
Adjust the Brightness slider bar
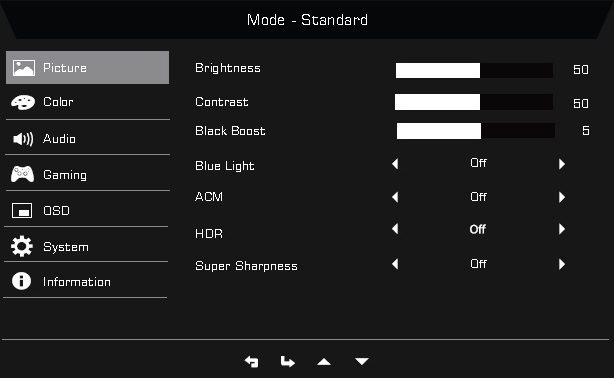[474, 71]
